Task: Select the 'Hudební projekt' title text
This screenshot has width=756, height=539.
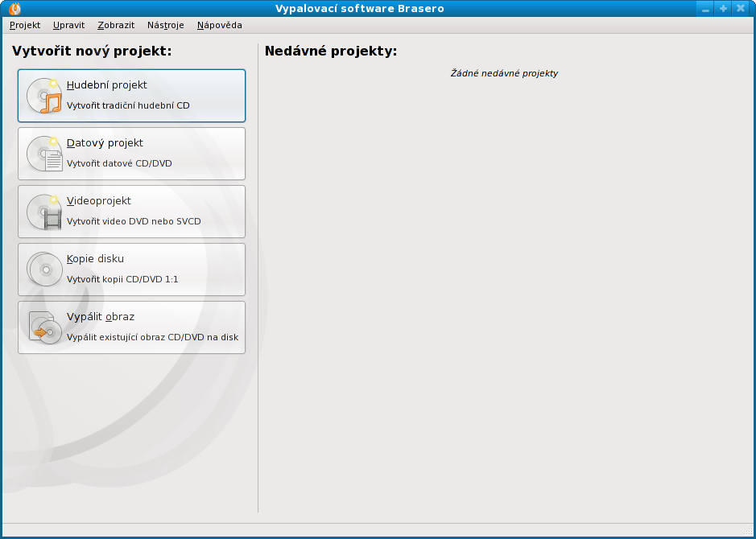Action: click(x=107, y=85)
